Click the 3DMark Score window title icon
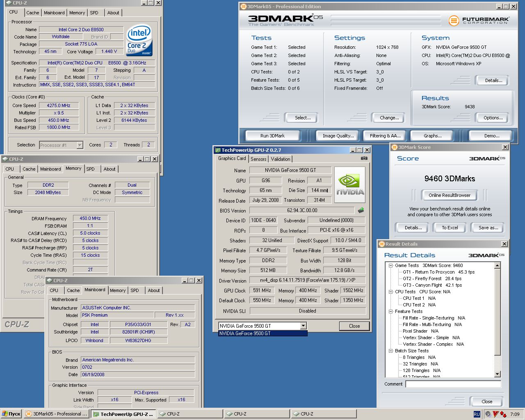The image size is (525, 420). [395, 147]
